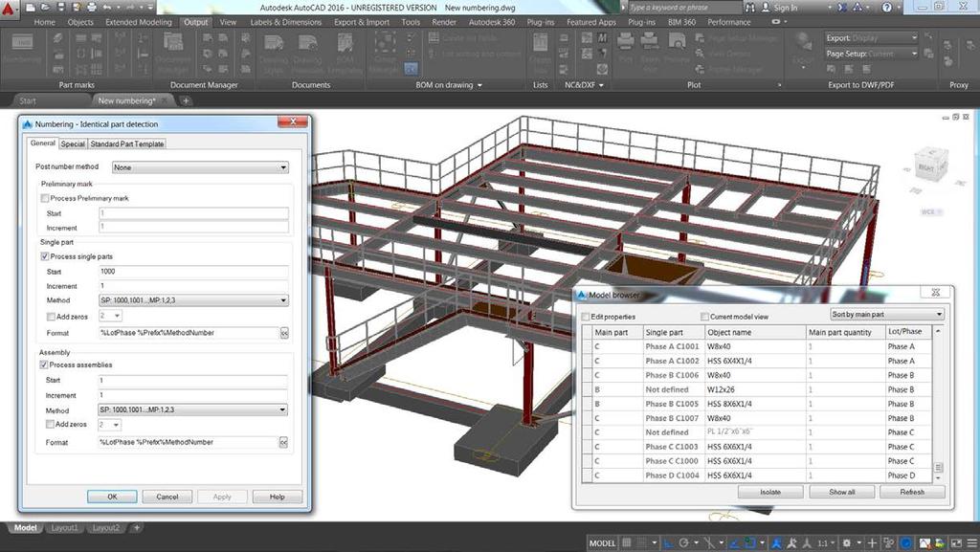Click the Sign In user icon

click(765, 8)
